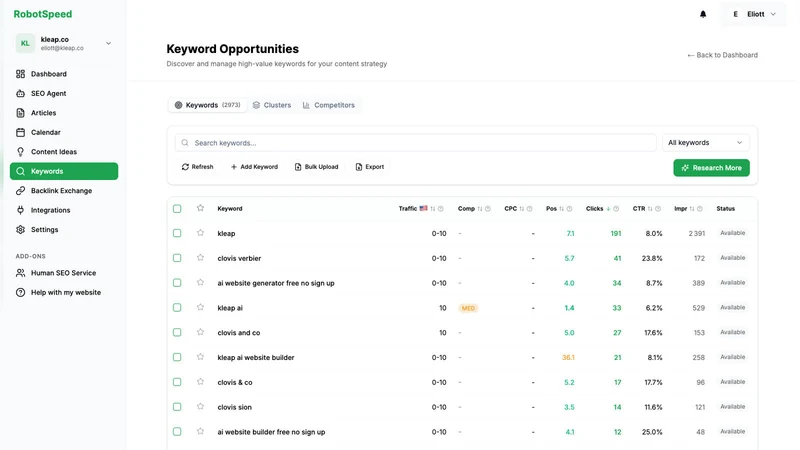
Task: Sort by CTR column arrows
Action: click(649, 209)
